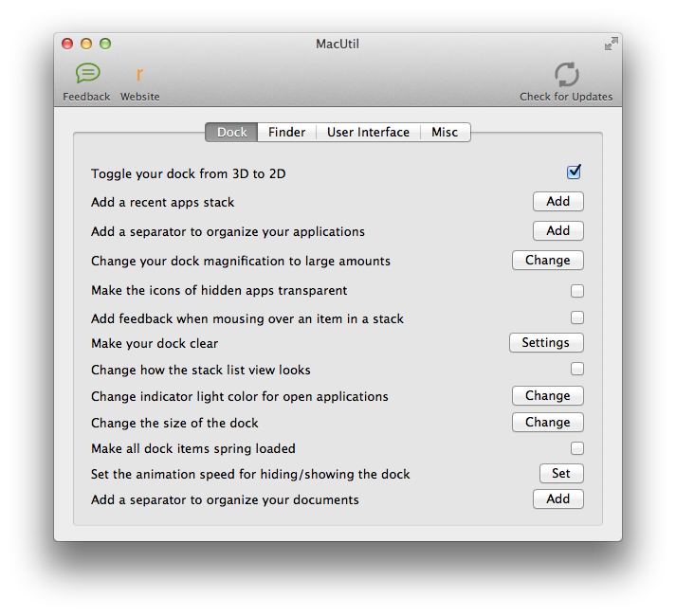Click Change for indicator light color

[x=548, y=396]
